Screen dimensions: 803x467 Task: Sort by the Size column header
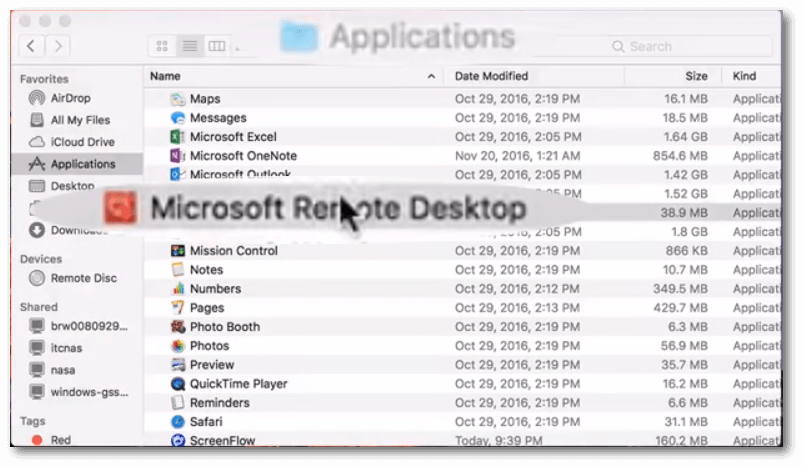tap(673, 76)
